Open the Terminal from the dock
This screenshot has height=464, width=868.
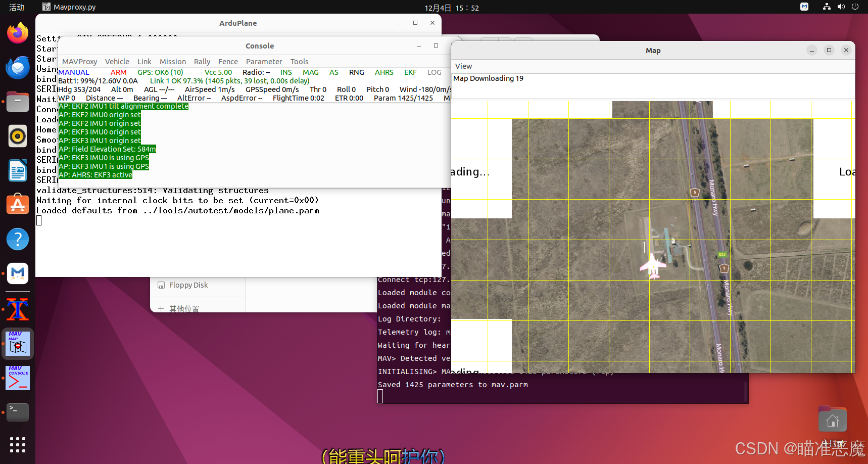pyautogui.click(x=18, y=412)
